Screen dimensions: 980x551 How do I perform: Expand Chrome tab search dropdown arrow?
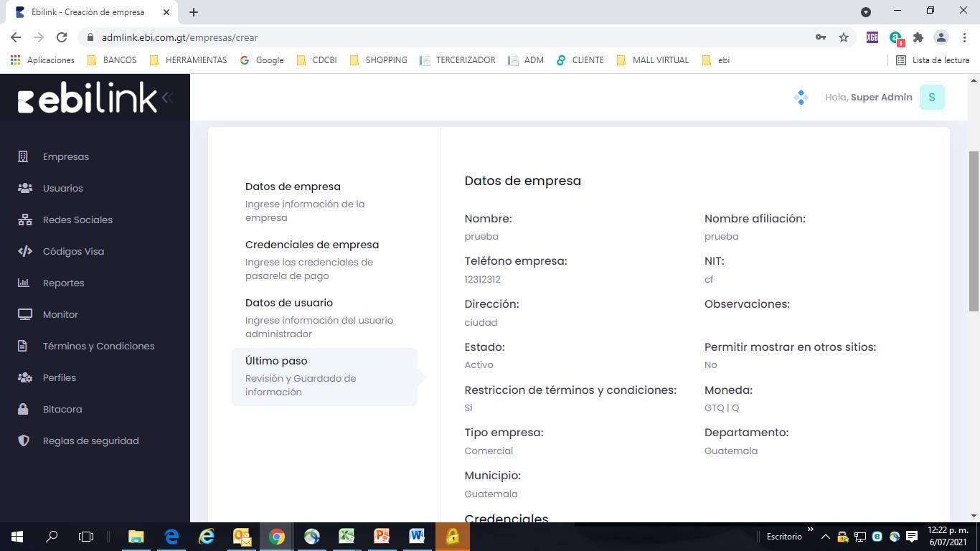(866, 12)
